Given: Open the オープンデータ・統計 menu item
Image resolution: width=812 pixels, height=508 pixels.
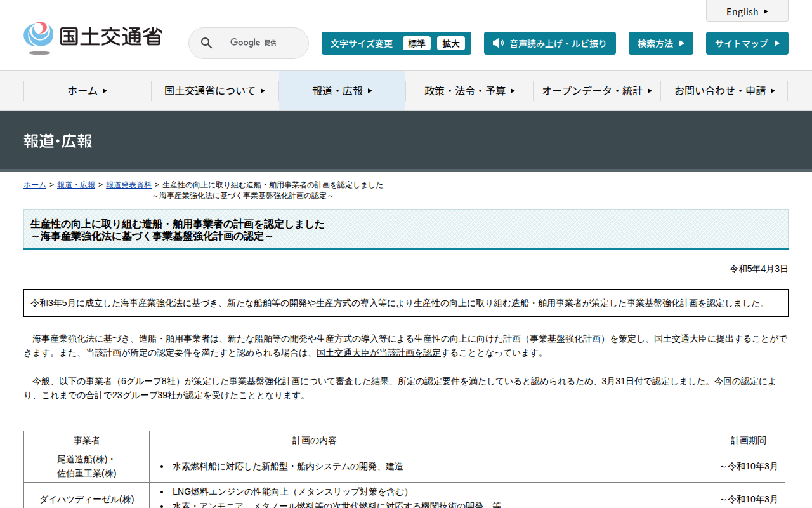Looking at the screenshot, I should [x=596, y=91].
